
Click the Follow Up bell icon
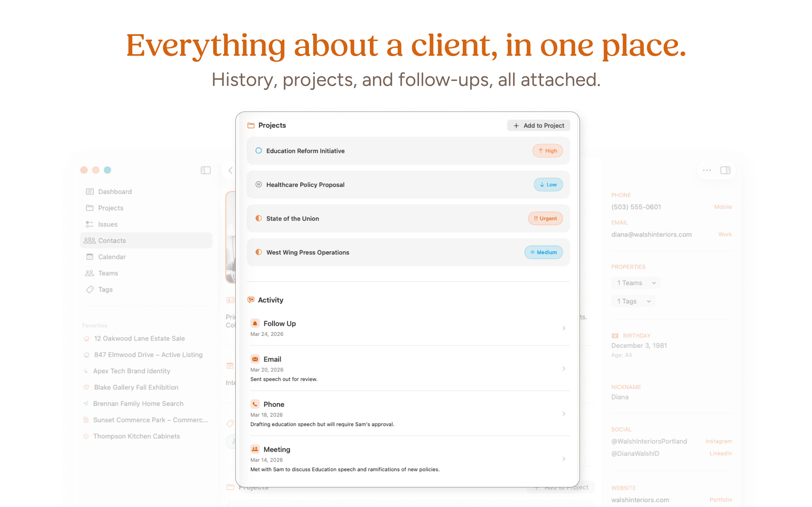(255, 323)
